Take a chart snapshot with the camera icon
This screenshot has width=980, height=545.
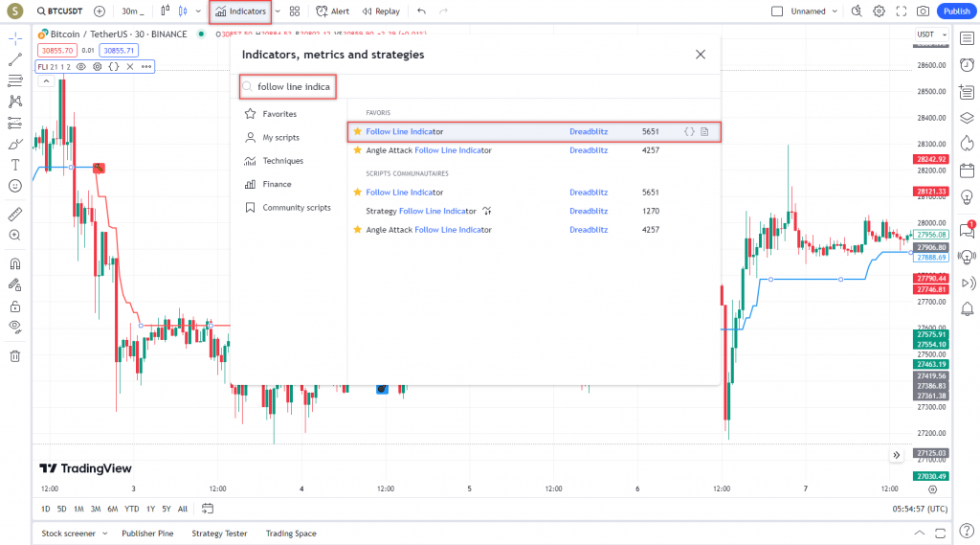coord(923,11)
